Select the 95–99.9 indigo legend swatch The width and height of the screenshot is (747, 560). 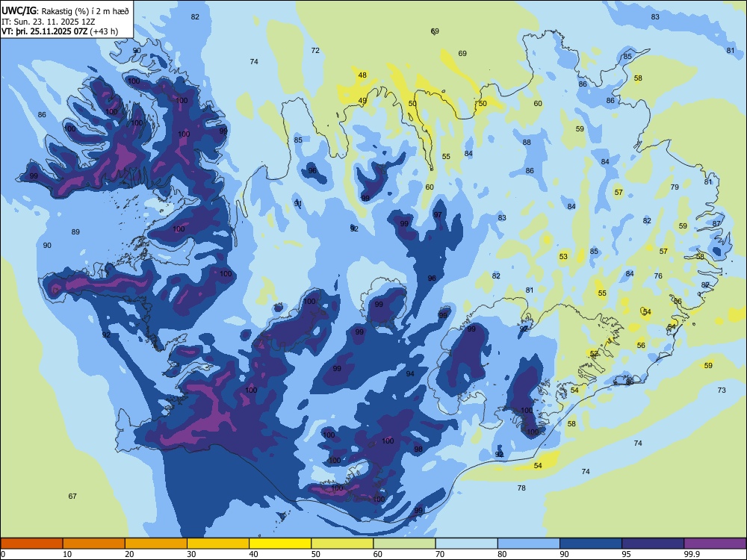coord(653,544)
